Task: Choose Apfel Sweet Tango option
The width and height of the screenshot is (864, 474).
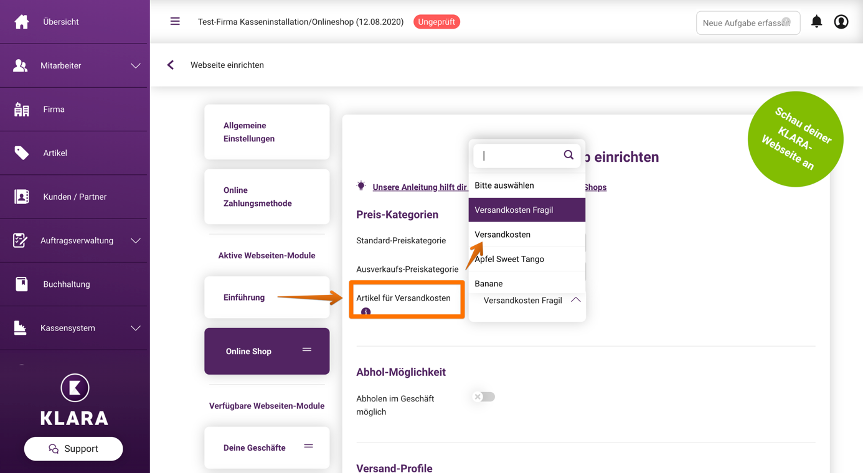Action: (527, 259)
